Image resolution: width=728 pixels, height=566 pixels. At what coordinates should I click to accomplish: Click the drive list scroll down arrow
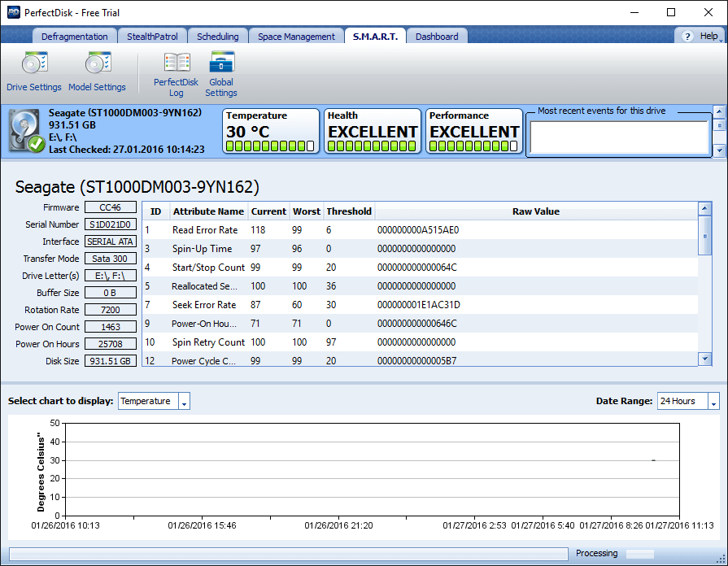(x=719, y=150)
